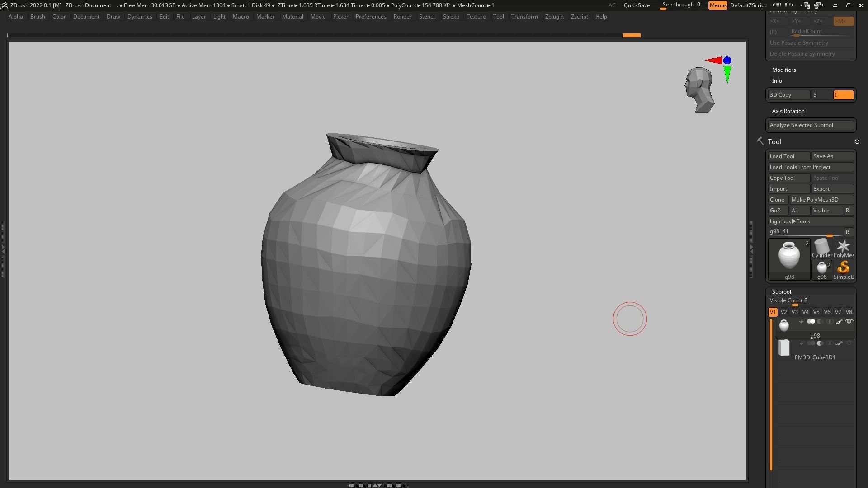Screen dimensions: 868x488
Task: Select the Cylinder tool thumbnail
Action: point(821,249)
